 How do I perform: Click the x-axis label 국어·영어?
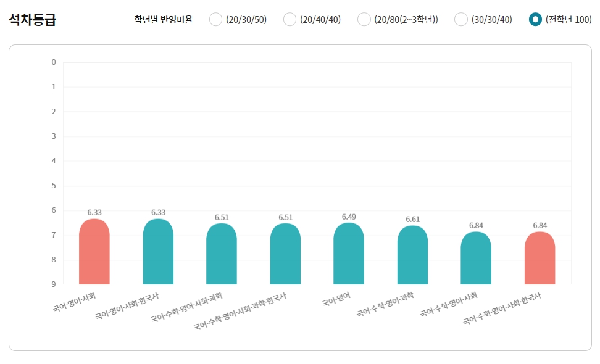(x=336, y=299)
